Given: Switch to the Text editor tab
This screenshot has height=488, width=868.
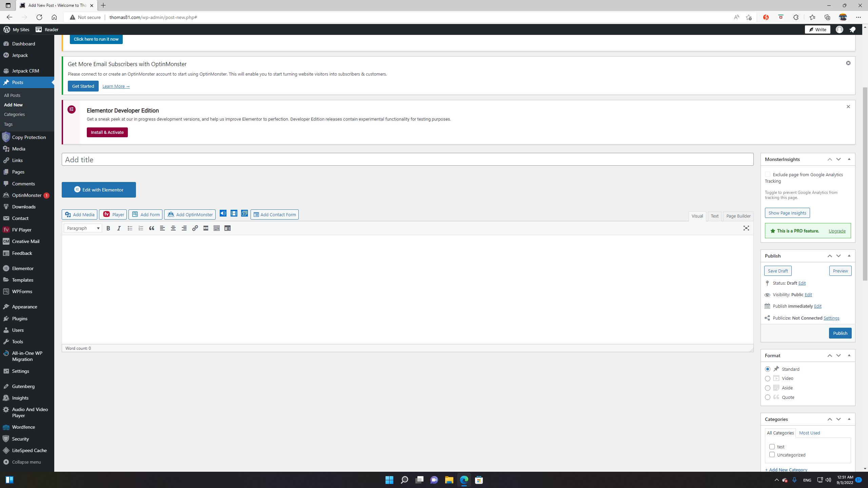Looking at the screenshot, I should pos(715,216).
